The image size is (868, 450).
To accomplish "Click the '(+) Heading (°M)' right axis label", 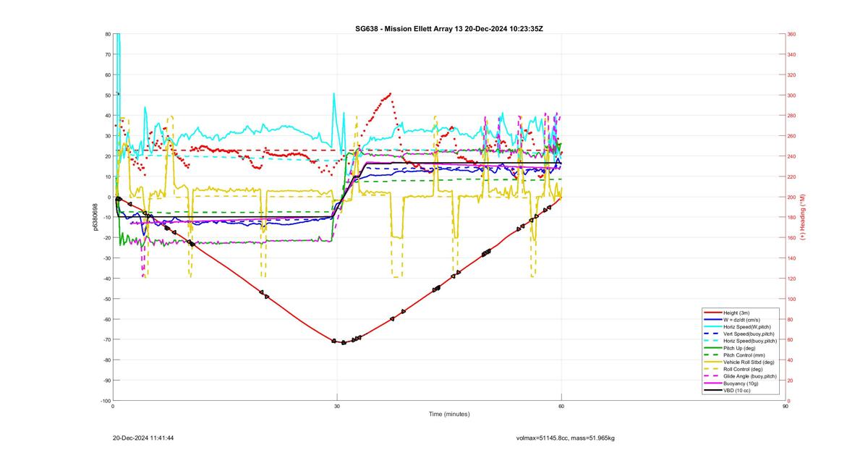I will 803,217.
